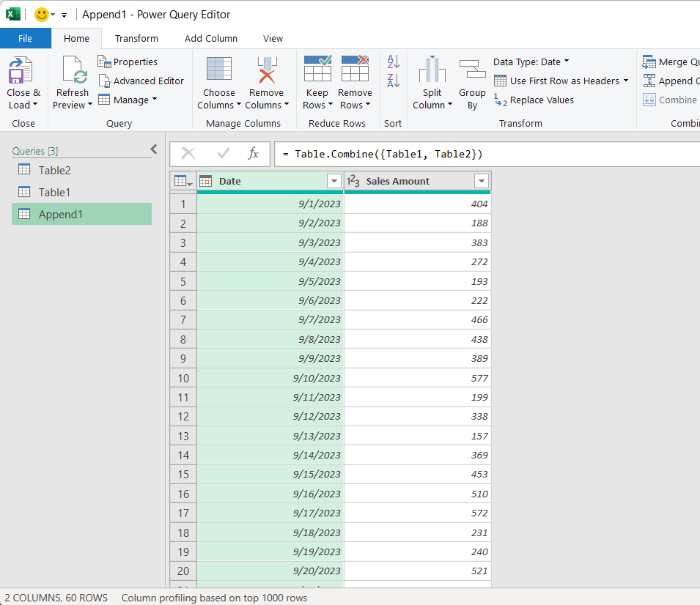Open the Advanced Editor
Image resolution: width=700 pixels, height=605 pixels.
(x=141, y=81)
